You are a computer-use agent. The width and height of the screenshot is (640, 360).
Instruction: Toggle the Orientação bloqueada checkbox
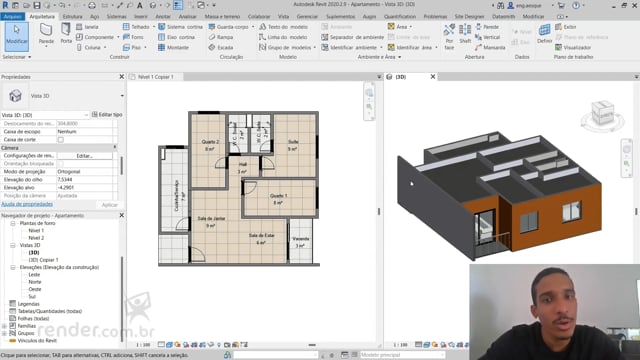(x=60, y=164)
